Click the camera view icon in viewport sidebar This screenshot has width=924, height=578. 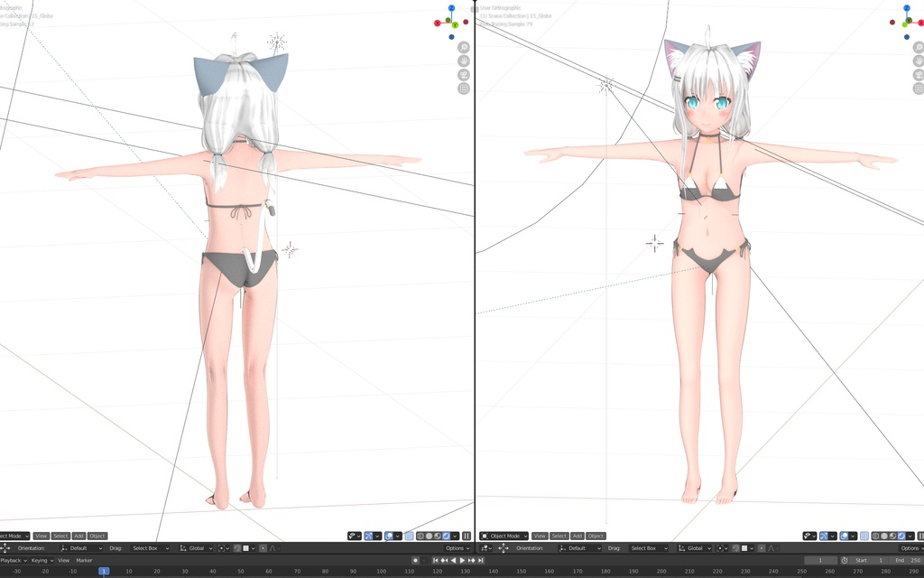pos(463,74)
